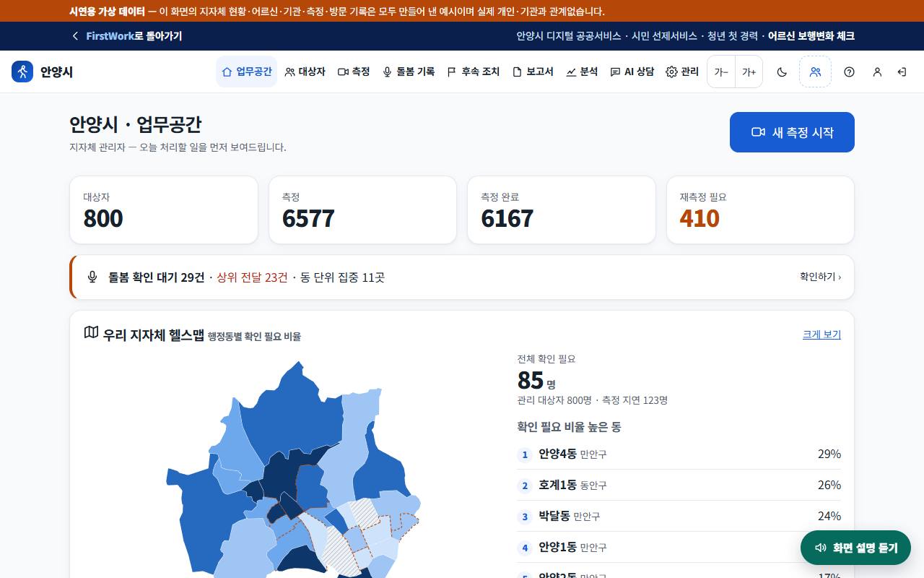This screenshot has height=578, width=924.
Task: Click the 확인하기 link in alert bar
Action: [820, 277]
